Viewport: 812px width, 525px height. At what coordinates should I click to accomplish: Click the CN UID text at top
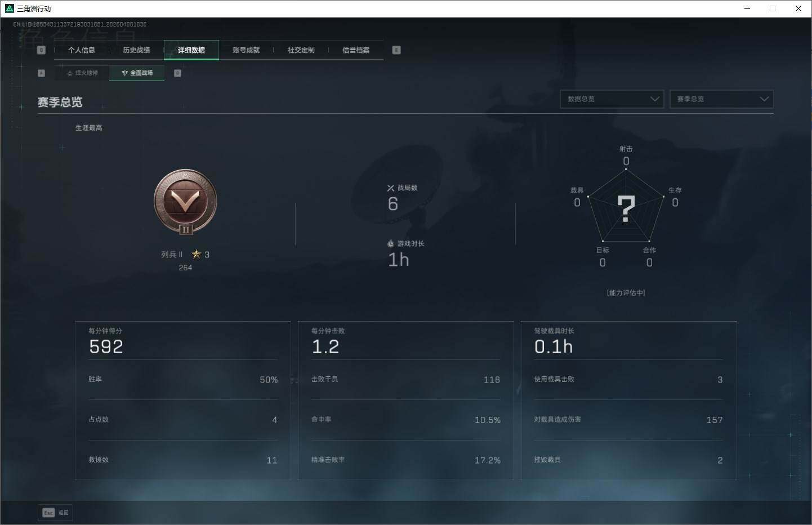(80, 24)
